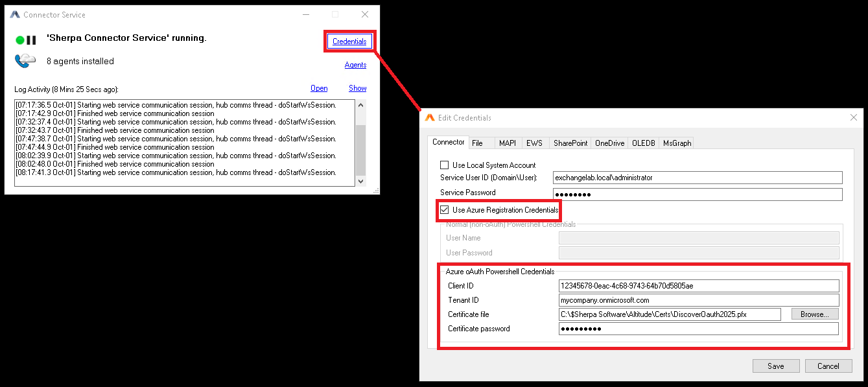Close the Connector Service window
The width and height of the screenshot is (868, 387).
tap(365, 14)
